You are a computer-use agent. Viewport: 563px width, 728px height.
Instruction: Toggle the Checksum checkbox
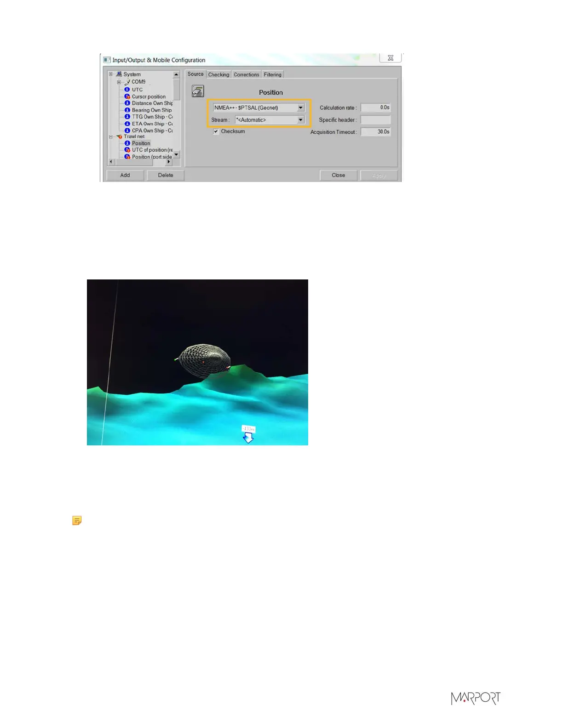(216, 131)
